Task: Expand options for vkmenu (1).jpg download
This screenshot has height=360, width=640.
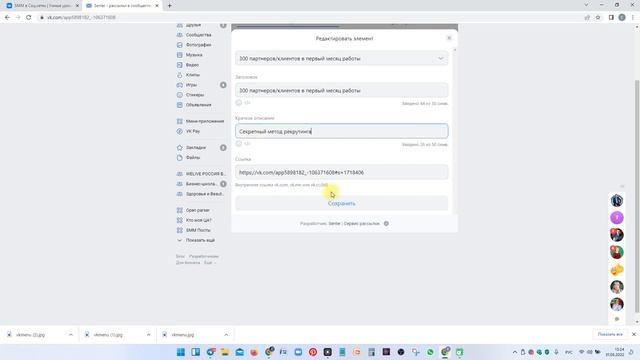Action: pyautogui.click(x=148, y=335)
